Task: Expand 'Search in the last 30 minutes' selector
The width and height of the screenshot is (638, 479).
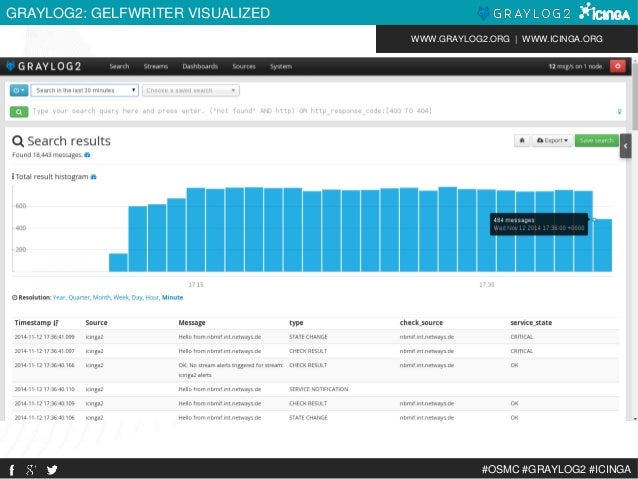Action: [x=85, y=90]
